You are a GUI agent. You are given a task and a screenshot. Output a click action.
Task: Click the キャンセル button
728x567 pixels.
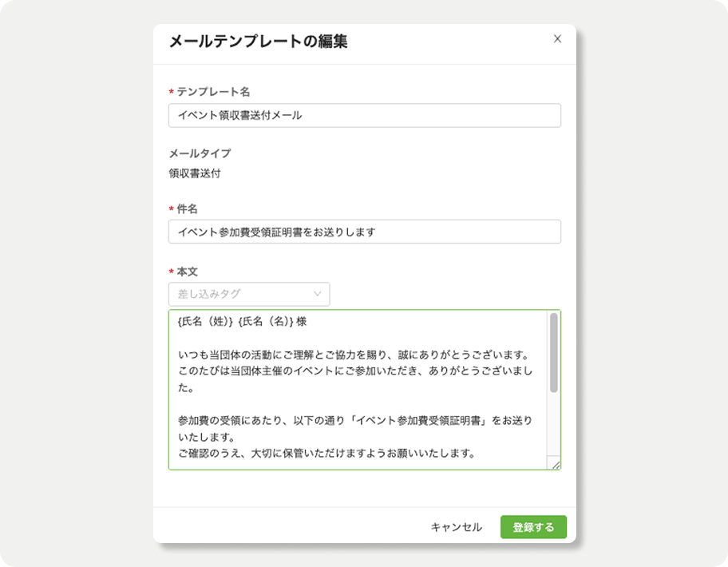click(x=457, y=527)
